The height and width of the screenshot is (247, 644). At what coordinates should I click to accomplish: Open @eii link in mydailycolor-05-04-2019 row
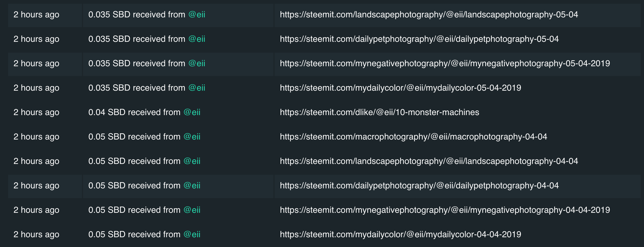tap(197, 88)
